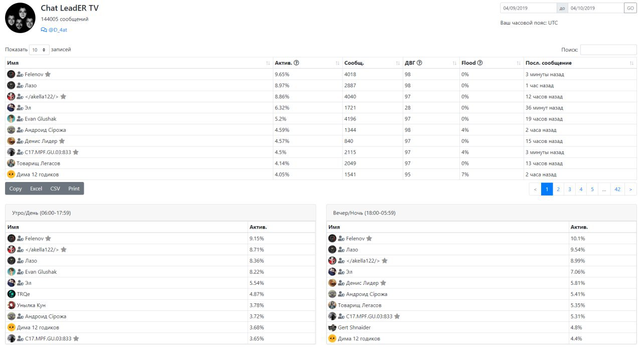Click the admin icon beside Лазо in main table

pyautogui.click(x=20, y=86)
